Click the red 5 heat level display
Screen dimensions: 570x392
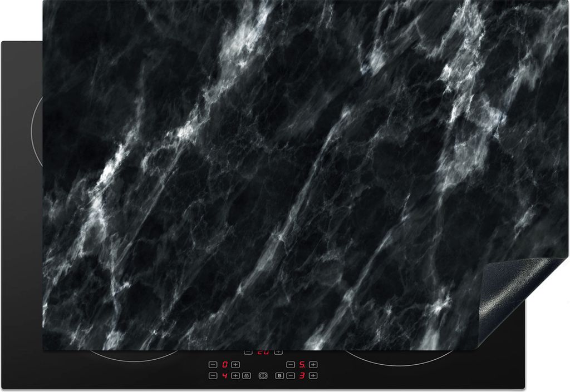pyautogui.click(x=302, y=365)
